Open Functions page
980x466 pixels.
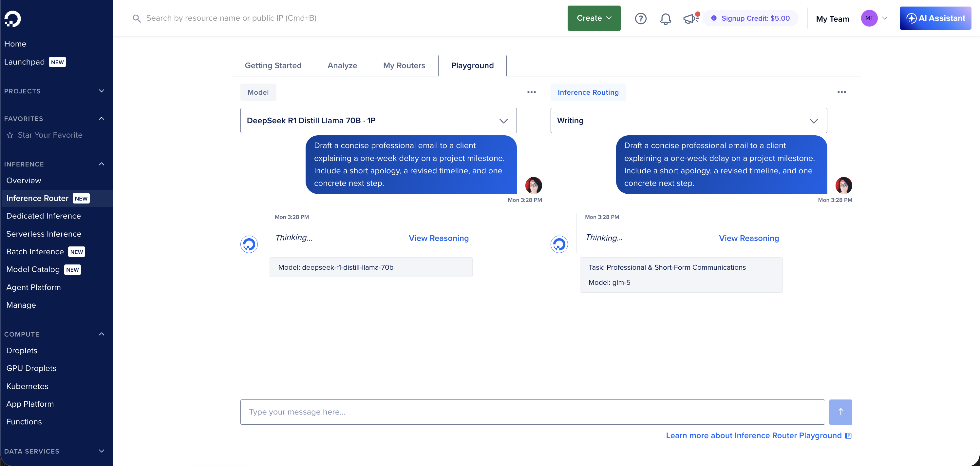(x=24, y=422)
